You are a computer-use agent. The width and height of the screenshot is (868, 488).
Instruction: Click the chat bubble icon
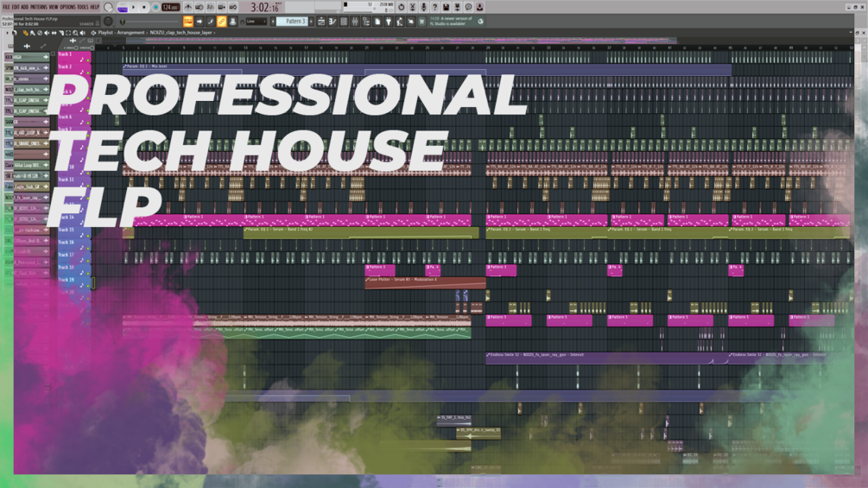click(x=468, y=7)
